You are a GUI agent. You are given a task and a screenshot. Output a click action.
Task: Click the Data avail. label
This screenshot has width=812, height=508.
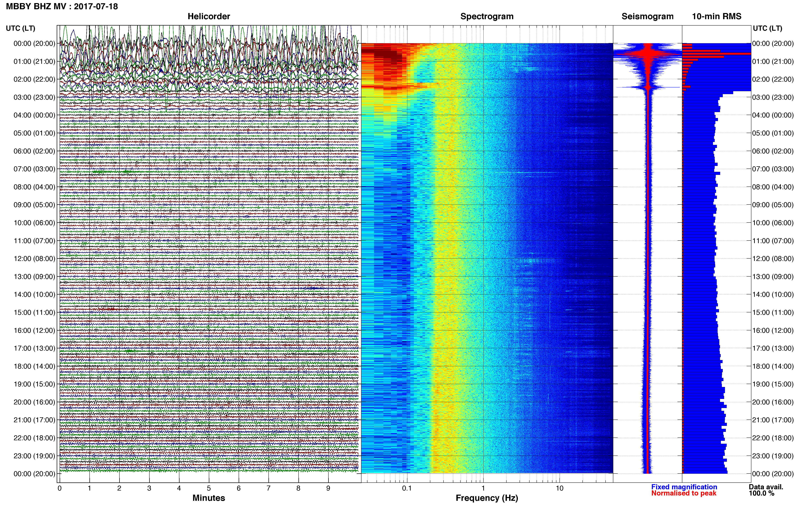766,487
